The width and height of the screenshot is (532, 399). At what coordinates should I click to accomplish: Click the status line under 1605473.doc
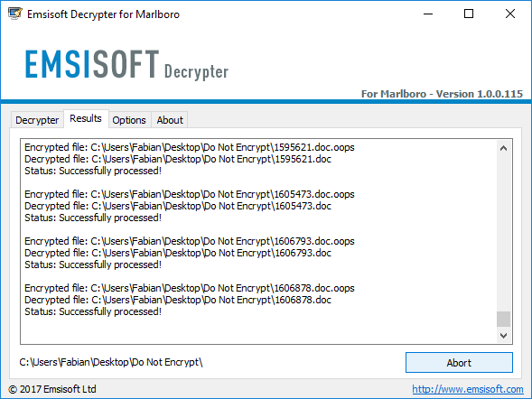(x=93, y=218)
